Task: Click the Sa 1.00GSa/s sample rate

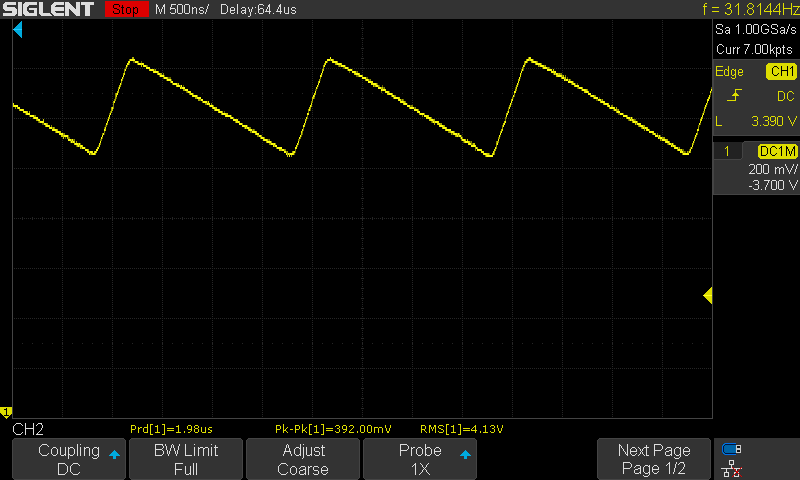Action: (756, 30)
